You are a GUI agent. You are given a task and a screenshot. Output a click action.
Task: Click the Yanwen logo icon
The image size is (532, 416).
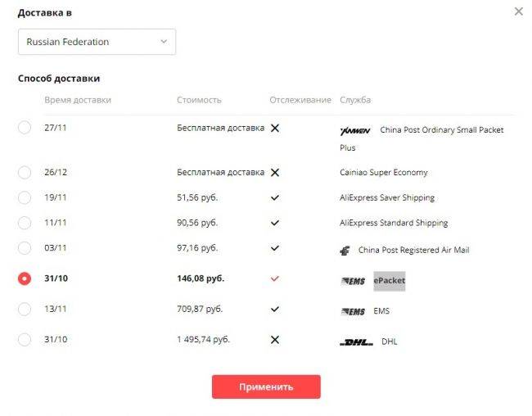pos(355,131)
